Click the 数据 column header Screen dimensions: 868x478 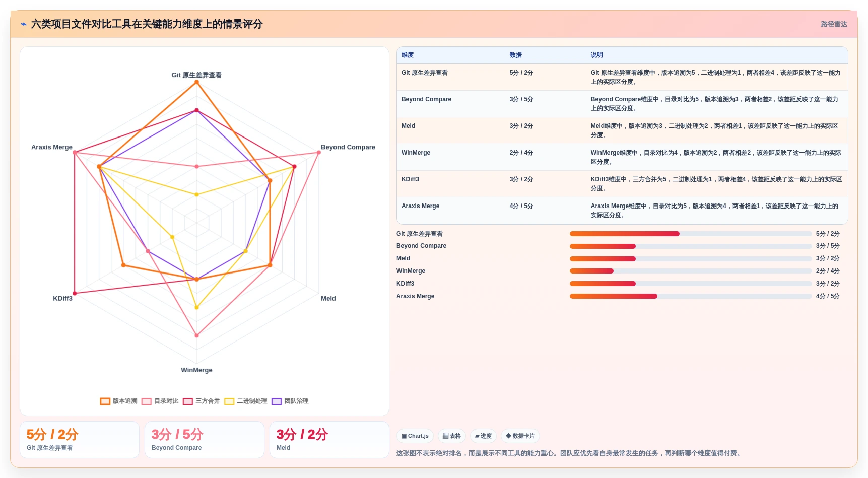point(516,55)
